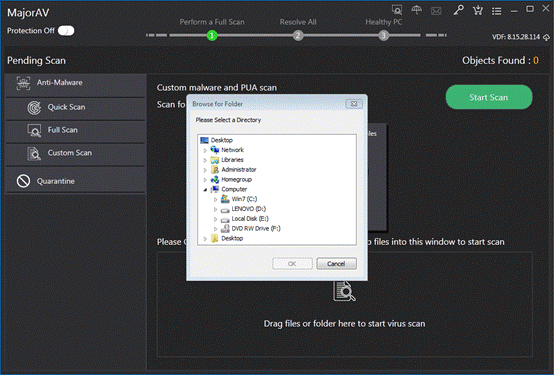Choose Quick Scan in sidebar

click(76, 109)
